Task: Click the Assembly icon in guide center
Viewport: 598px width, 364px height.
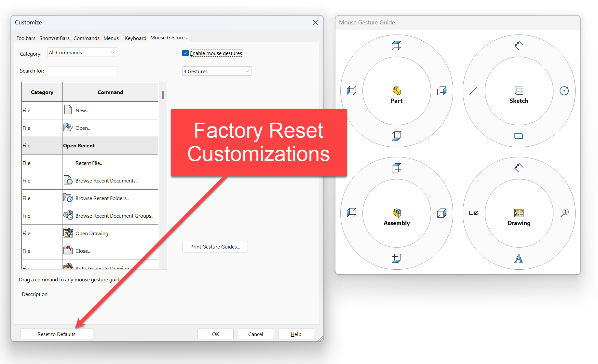Action: coord(397,213)
